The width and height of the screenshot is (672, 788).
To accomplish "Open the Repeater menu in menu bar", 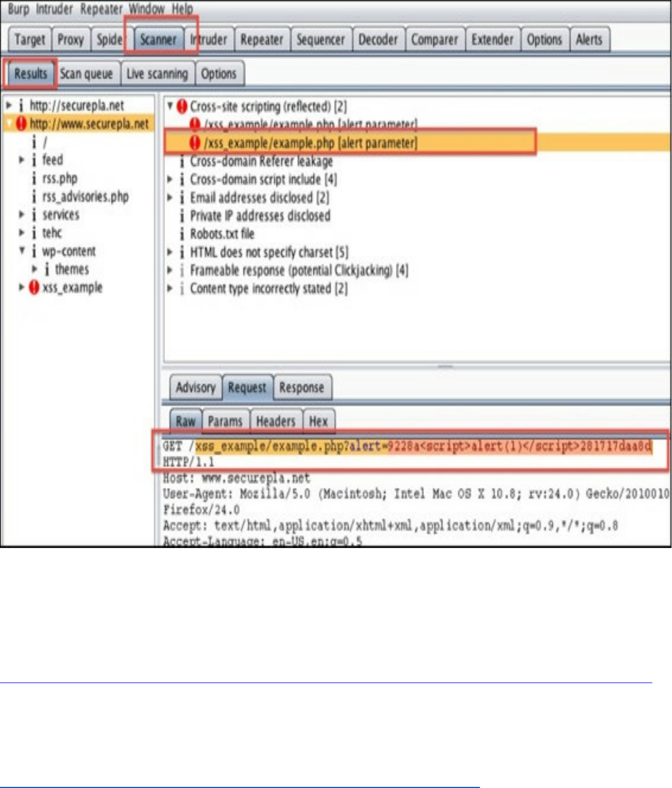I will [x=101, y=9].
